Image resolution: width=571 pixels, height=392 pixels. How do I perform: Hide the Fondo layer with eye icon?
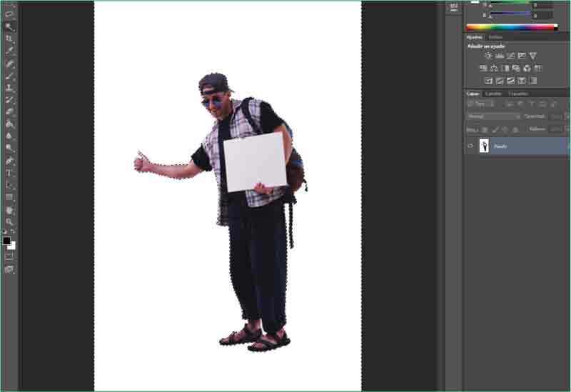(x=470, y=146)
